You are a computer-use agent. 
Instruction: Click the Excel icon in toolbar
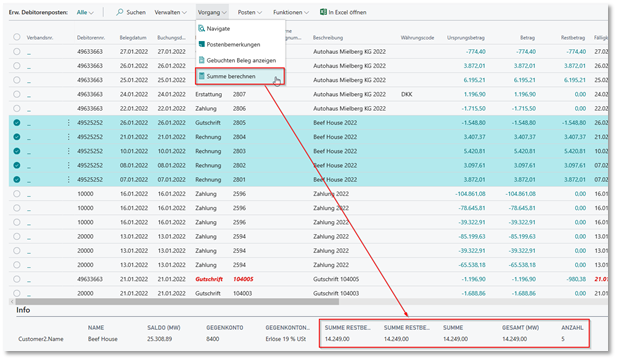(x=323, y=12)
